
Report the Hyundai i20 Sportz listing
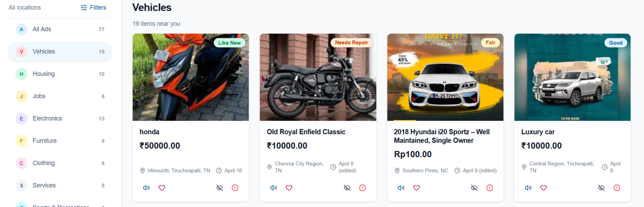click(490, 188)
